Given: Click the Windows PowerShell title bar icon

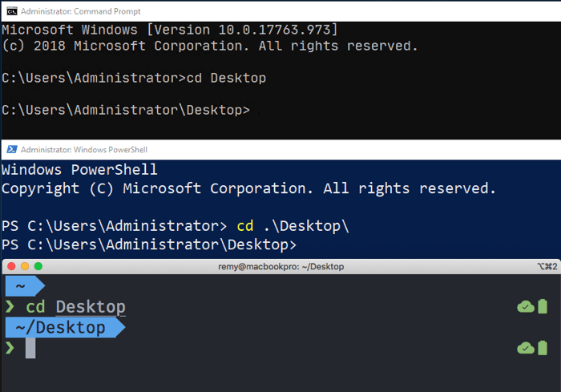Looking at the screenshot, I should (x=10, y=150).
